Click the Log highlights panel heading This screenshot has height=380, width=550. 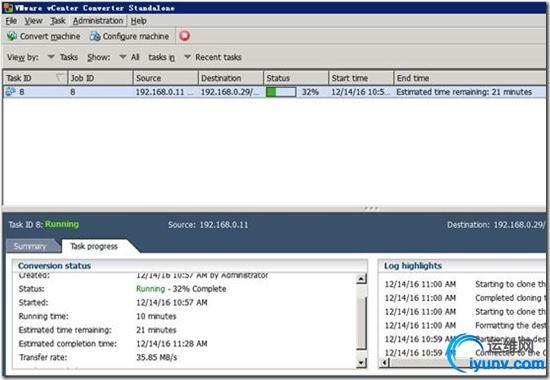(413, 266)
